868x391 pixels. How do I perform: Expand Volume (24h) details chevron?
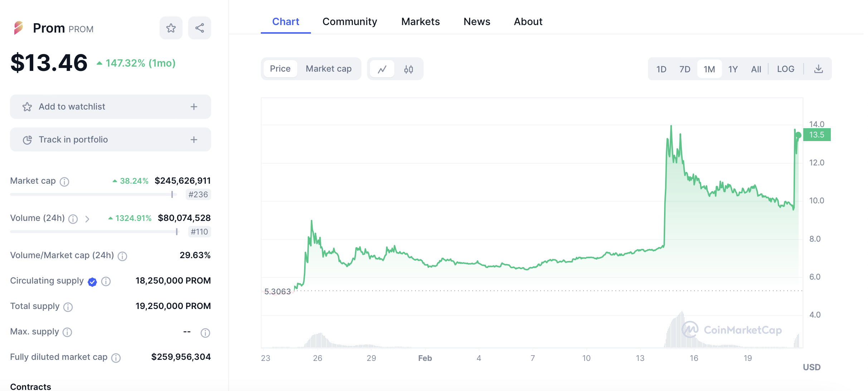pos(87,219)
